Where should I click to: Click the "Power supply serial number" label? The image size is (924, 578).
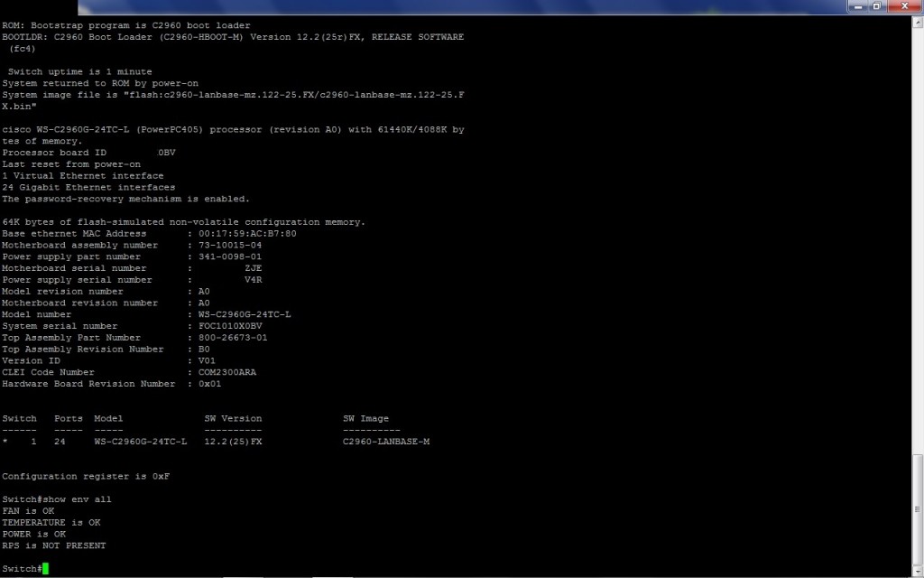78,280
